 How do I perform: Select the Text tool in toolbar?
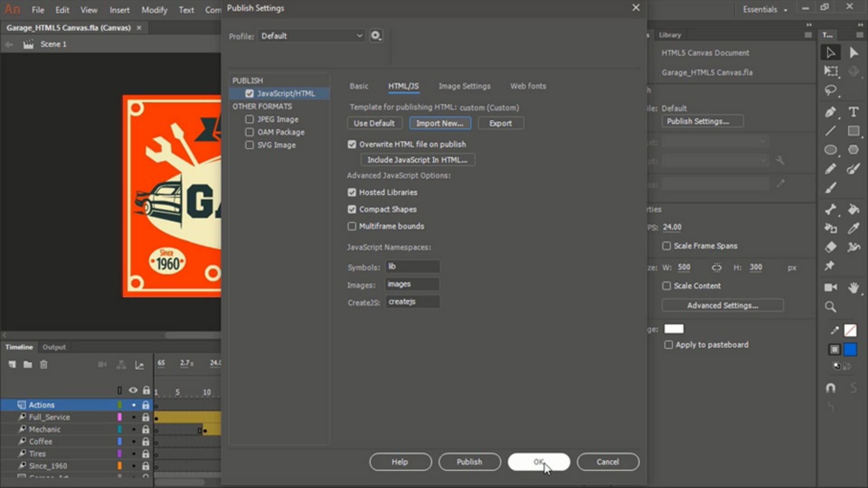(x=853, y=112)
